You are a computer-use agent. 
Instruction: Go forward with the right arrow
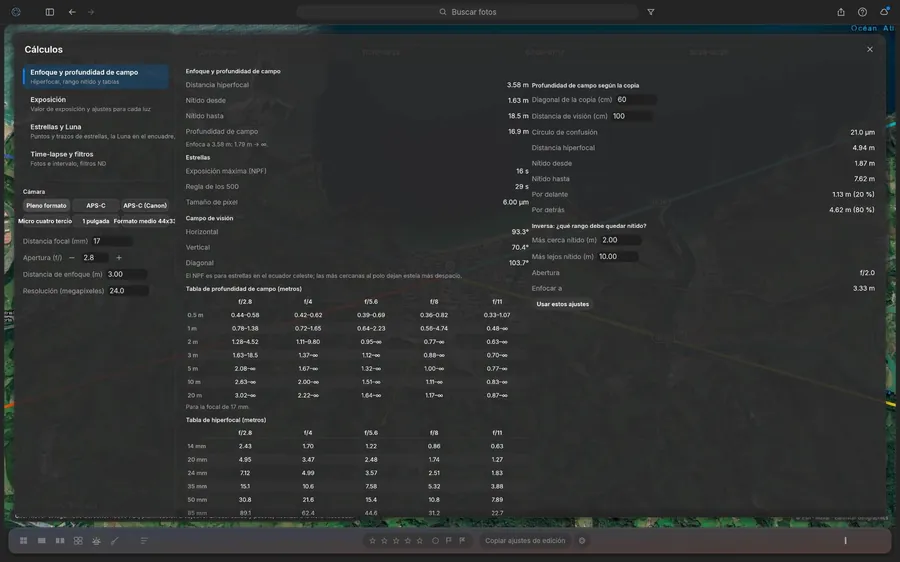[x=91, y=12]
